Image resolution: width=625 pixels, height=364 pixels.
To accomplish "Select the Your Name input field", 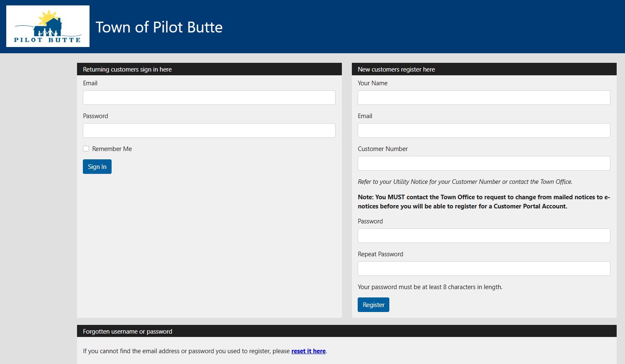I will [484, 98].
